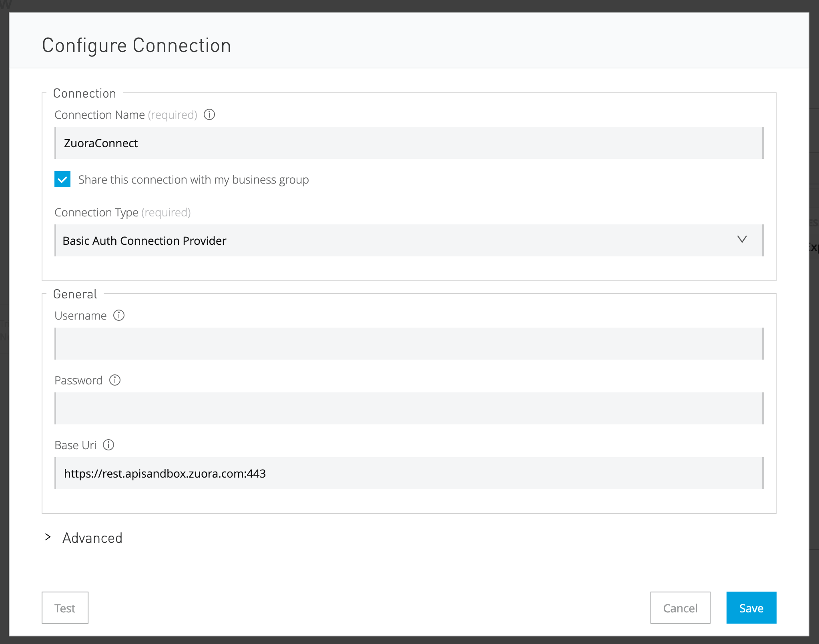This screenshot has width=819, height=644.
Task: Cancel the connection configuration
Action: 680,608
